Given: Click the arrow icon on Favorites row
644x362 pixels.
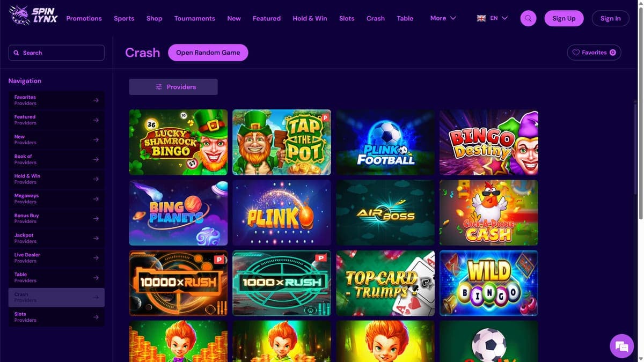Looking at the screenshot, I should tap(96, 100).
